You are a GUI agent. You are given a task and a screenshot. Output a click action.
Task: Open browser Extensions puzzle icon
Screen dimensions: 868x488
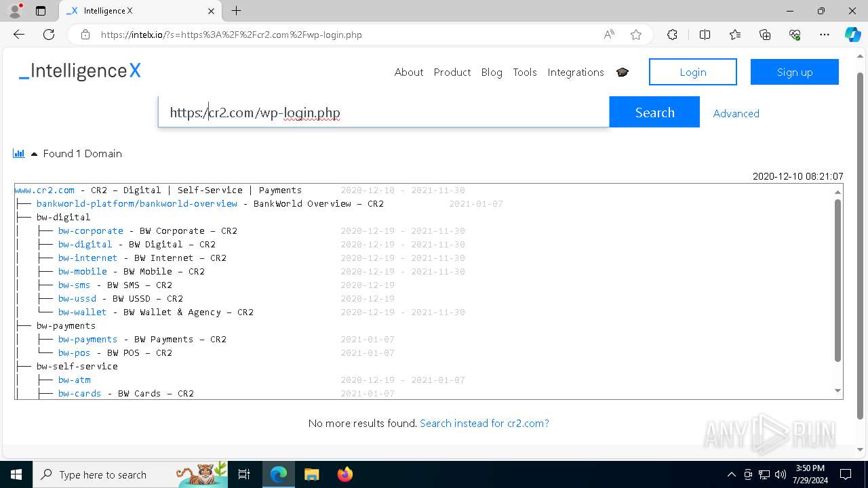[672, 35]
